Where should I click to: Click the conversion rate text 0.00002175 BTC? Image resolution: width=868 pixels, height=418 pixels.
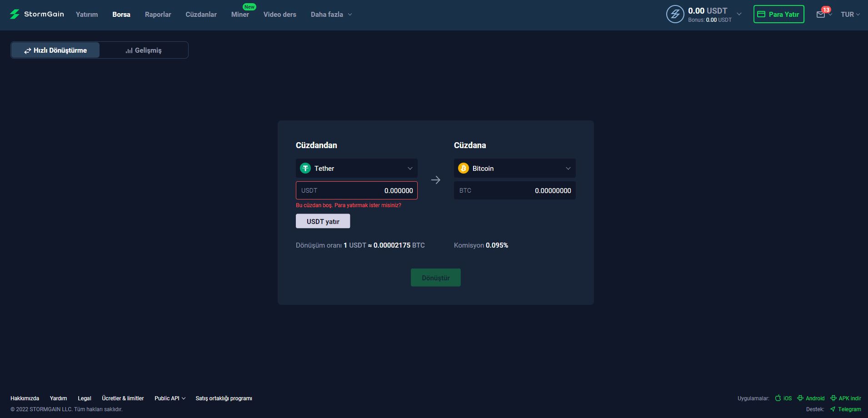[x=399, y=245]
